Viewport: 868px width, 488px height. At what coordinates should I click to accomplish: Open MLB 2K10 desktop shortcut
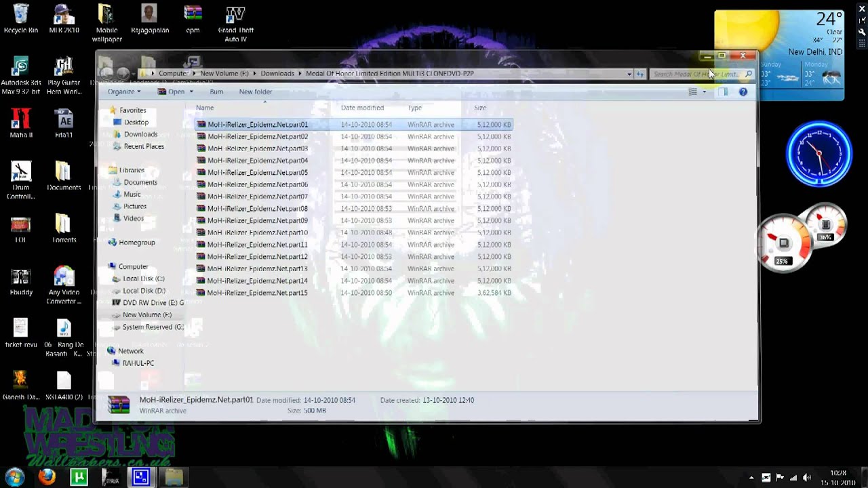(64, 18)
